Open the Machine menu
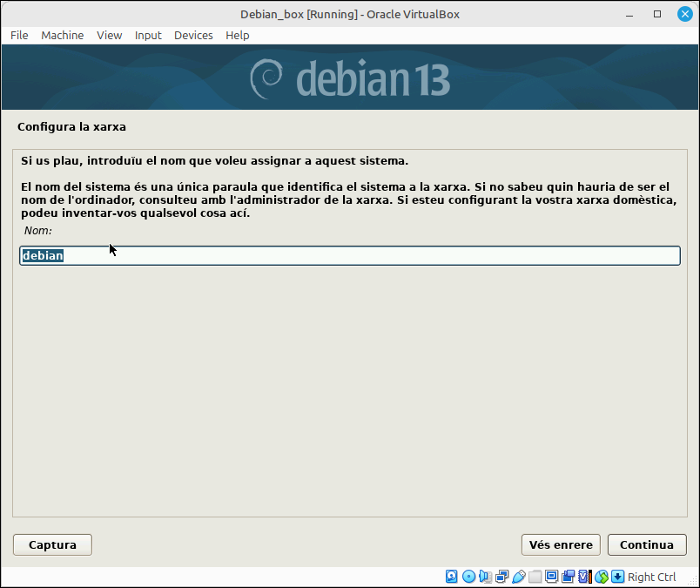 [63, 36]
